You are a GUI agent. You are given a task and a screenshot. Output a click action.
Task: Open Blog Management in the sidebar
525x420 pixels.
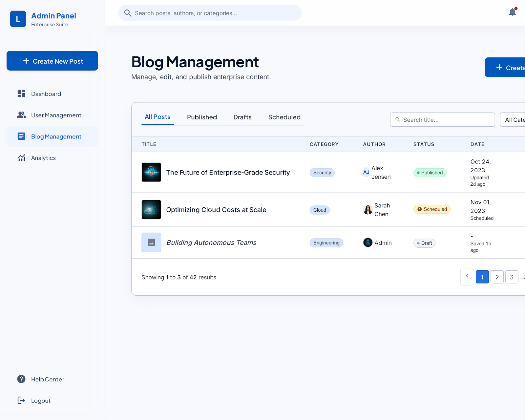coord(52,136)
